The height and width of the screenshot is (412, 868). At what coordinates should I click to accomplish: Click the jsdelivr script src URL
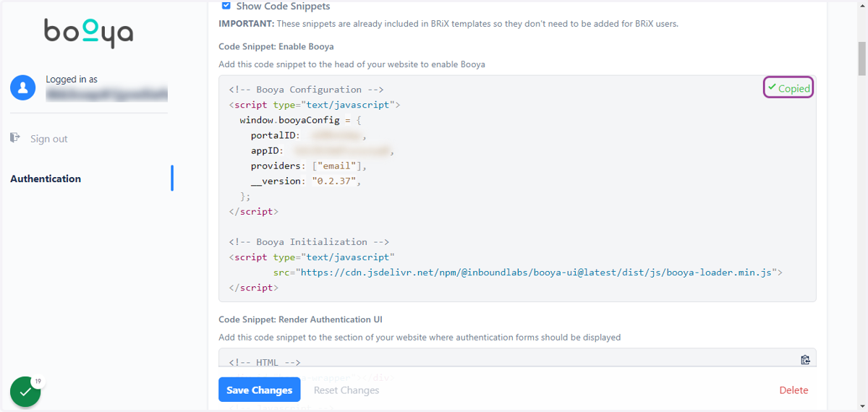click(x=538, y=272)
